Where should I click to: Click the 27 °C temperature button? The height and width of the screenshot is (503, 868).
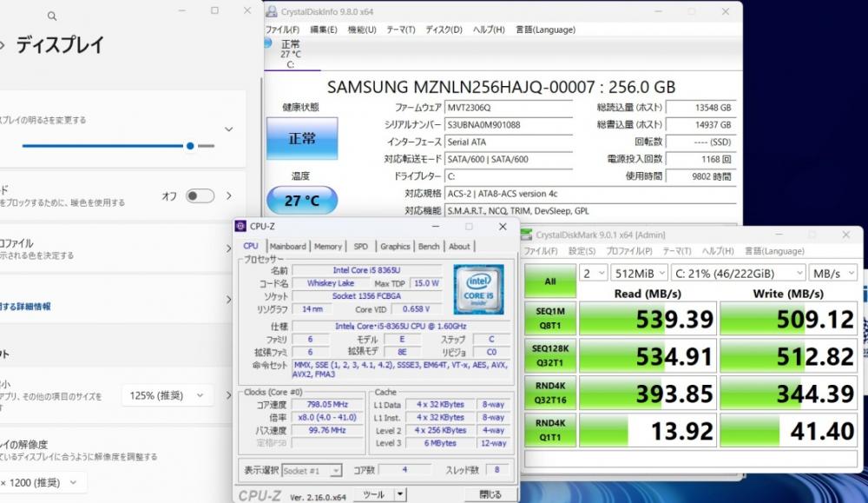pyautogui.click(x=302, y=200)
